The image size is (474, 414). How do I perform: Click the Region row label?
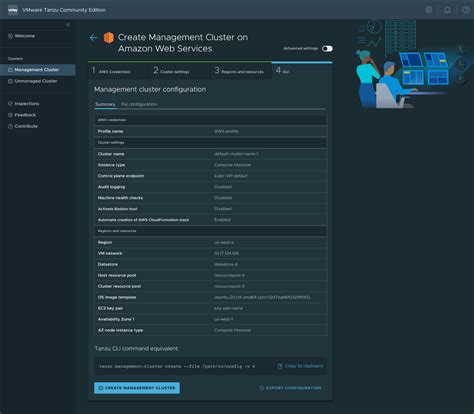point(105,242)
